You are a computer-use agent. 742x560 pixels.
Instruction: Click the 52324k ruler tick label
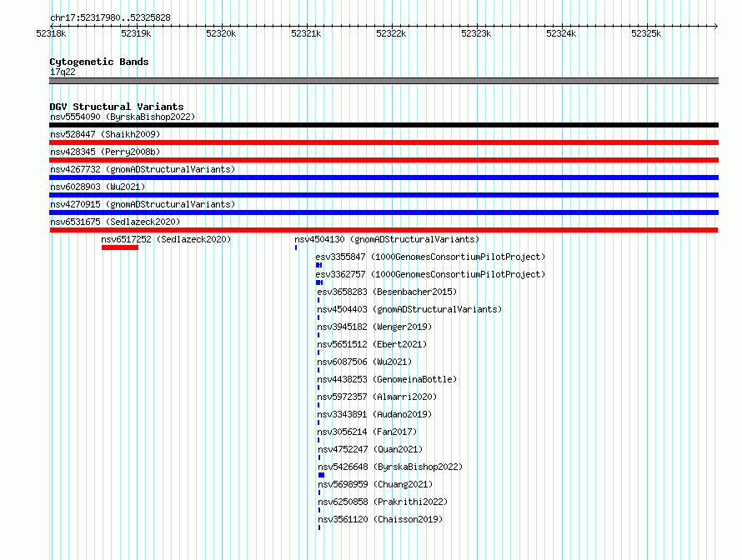[x=561, y=33]
